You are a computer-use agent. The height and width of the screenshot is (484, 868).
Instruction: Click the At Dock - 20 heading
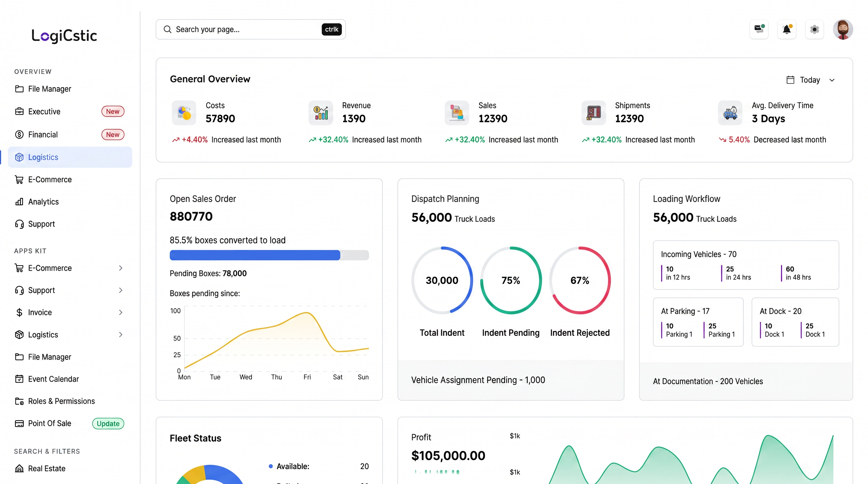(x=780, y=311)
